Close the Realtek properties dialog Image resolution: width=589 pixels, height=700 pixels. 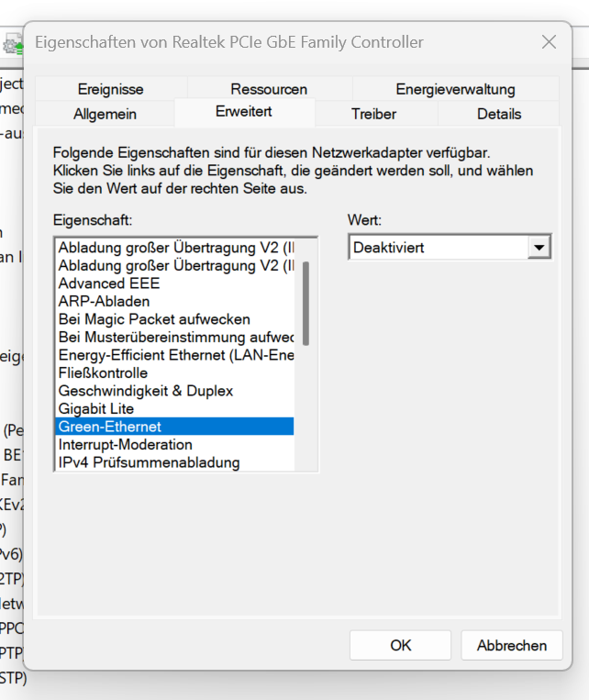pyautogui.click(x=549, y=42)
